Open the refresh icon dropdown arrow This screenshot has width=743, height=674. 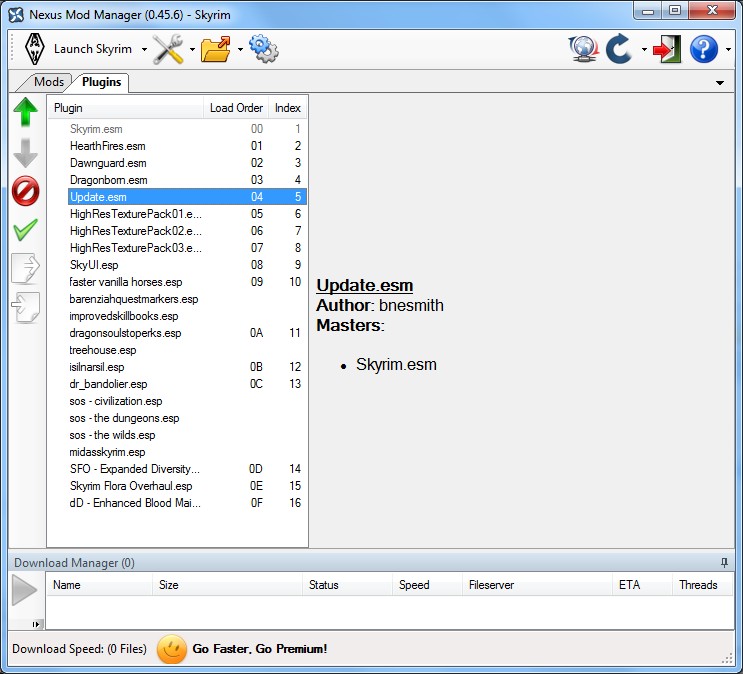644,49
